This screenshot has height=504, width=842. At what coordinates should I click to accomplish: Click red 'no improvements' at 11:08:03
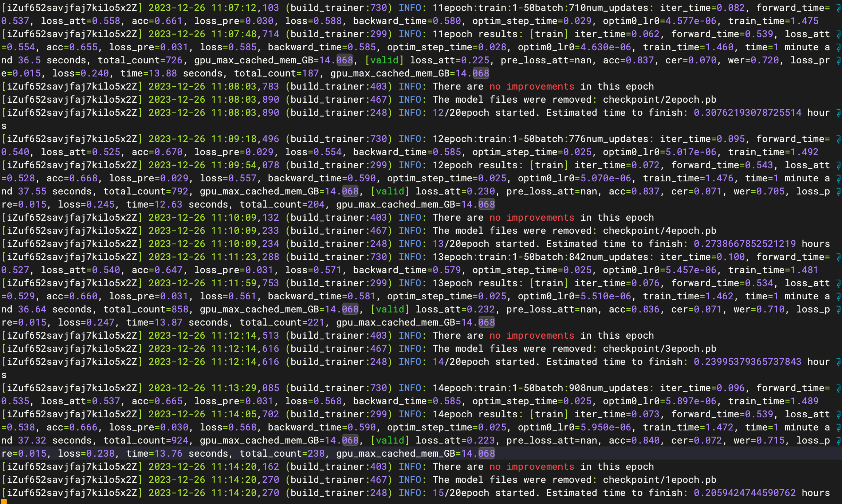click(x=532, y=87)
